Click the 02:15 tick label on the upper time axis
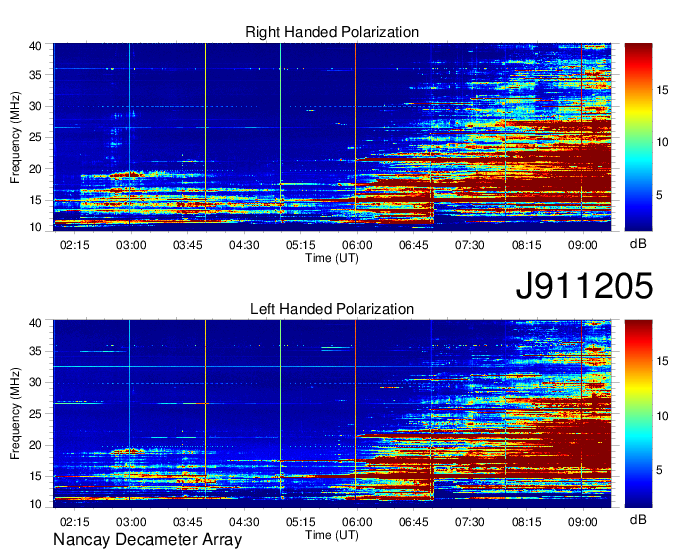Image resolution: width=680 pixels, height=552 pixels. (75, 245)
